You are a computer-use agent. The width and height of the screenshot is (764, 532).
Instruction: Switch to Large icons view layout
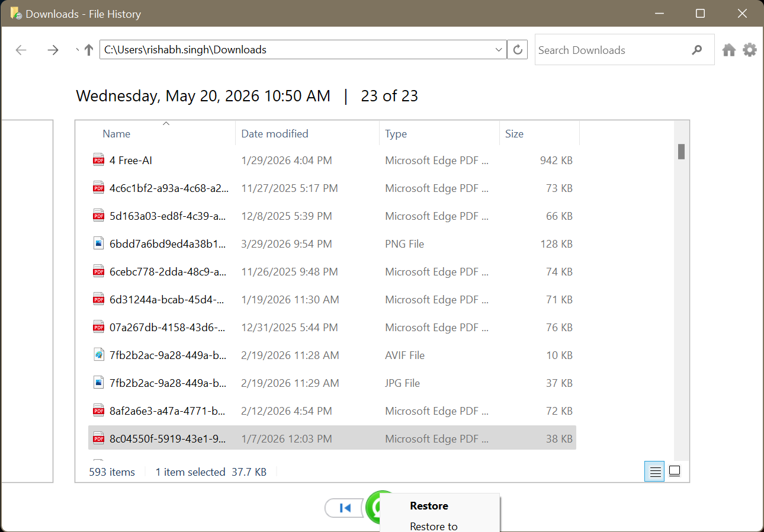point(675,472)
